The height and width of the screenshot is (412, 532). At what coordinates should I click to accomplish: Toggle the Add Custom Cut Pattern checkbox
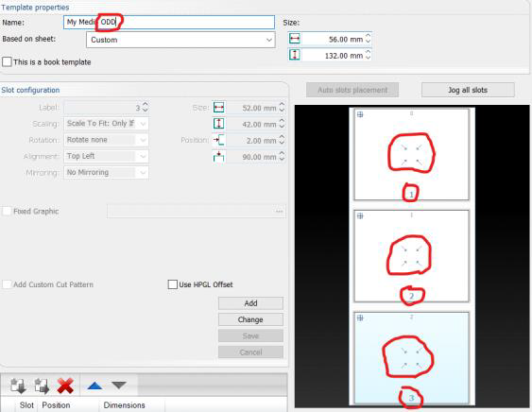[x=7, y=284]
